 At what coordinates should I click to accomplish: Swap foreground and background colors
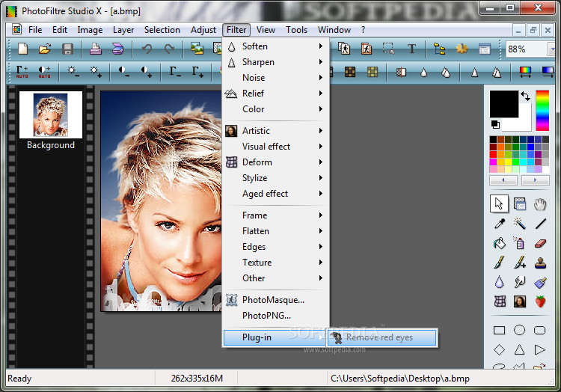(525, 96)
